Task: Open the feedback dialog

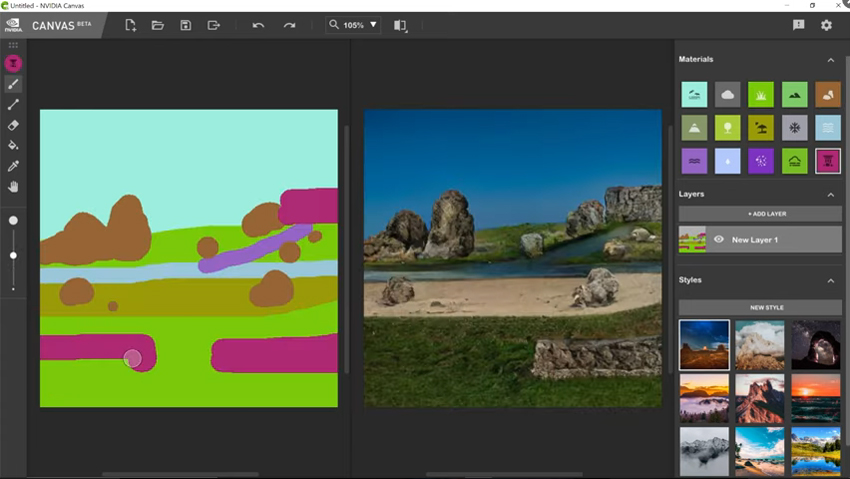Action: 799,25
